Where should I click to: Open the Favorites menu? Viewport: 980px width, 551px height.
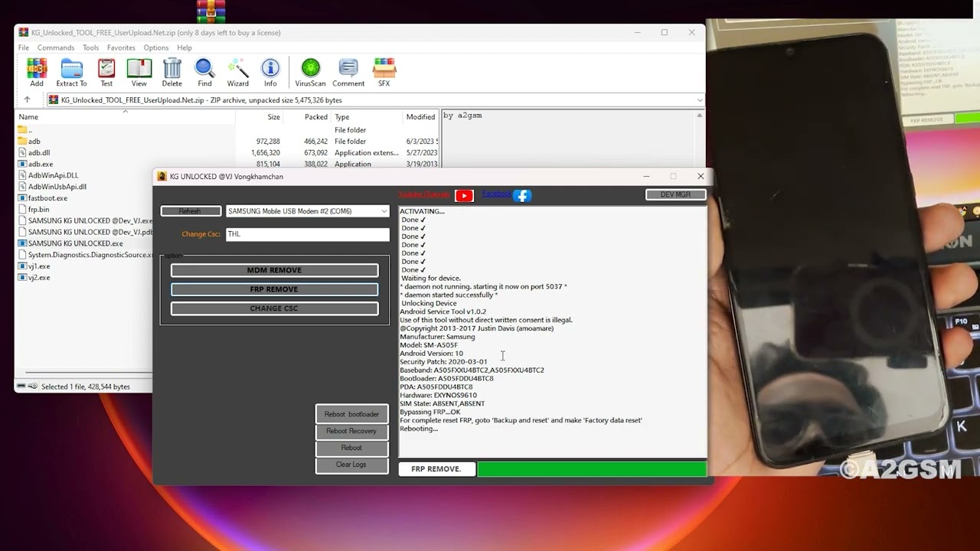[x=121, y=47]
